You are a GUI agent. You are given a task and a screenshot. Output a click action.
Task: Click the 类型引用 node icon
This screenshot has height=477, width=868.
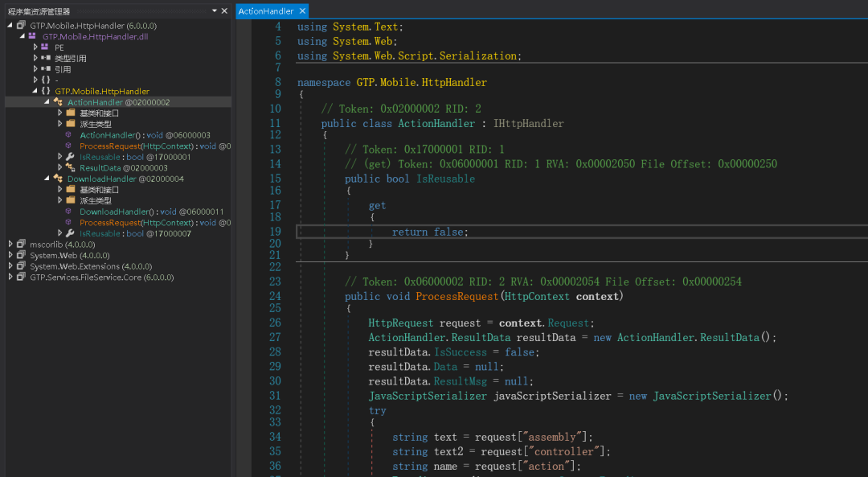pos(46,58)
